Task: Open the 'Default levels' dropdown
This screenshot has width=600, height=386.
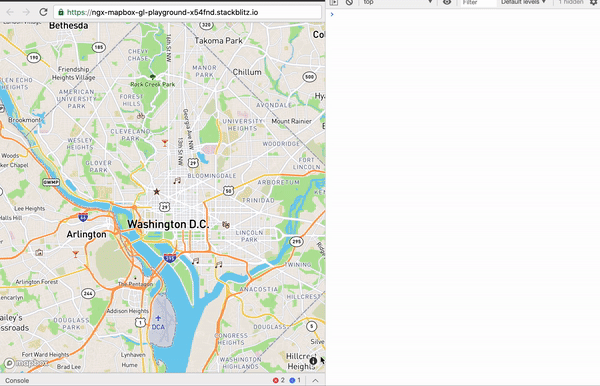Action: click(x=523, y=2)
